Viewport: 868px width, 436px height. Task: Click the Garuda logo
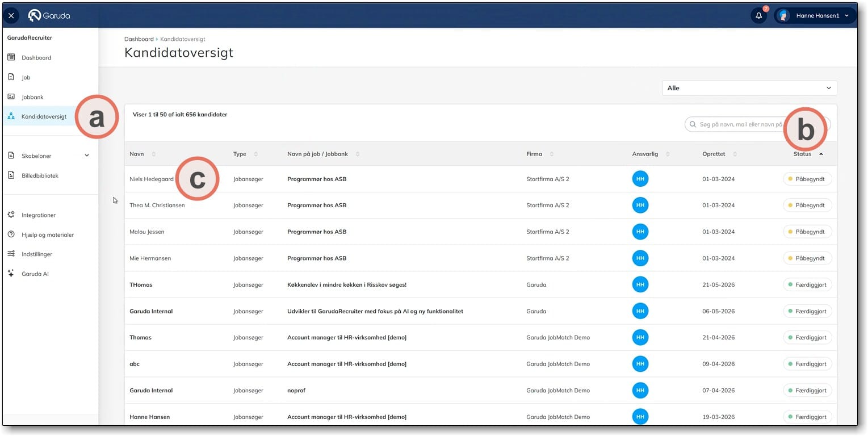[49, 16]
